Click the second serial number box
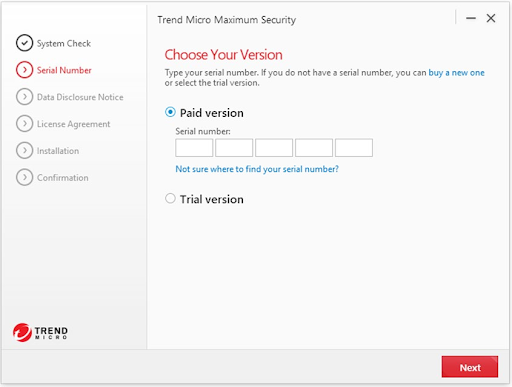 [234, 148]
